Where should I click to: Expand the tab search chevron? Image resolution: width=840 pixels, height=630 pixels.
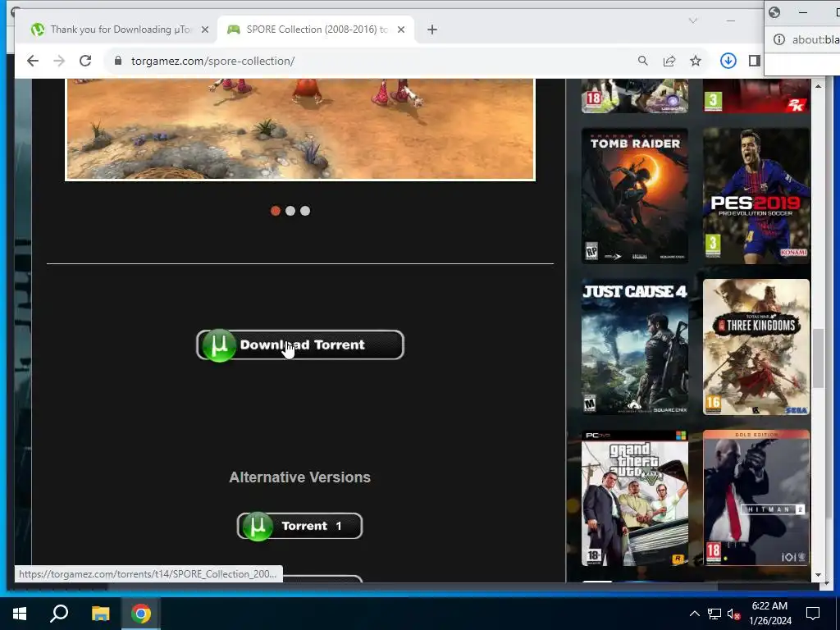[x=693, y=21]
